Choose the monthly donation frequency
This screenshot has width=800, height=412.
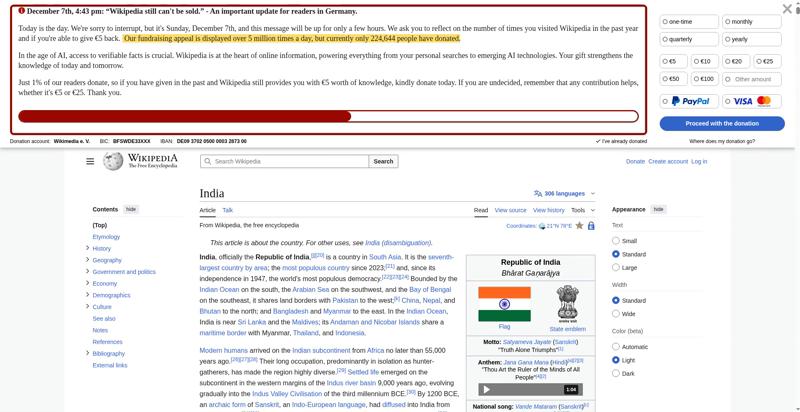(x=752, y=22)
